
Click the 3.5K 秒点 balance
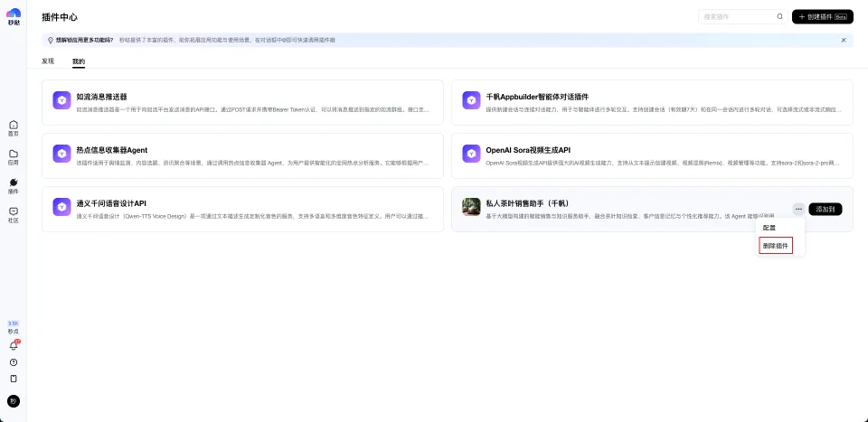pos(14,327)
